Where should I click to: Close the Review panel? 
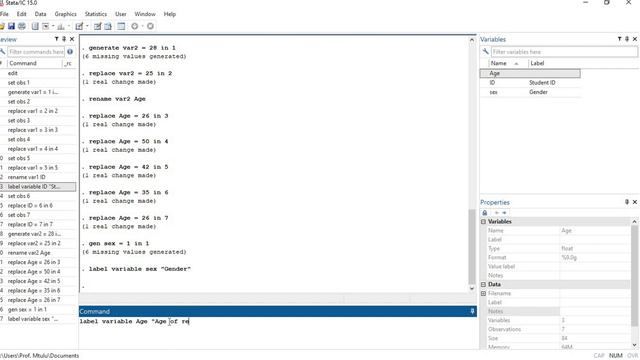[72, 39]
